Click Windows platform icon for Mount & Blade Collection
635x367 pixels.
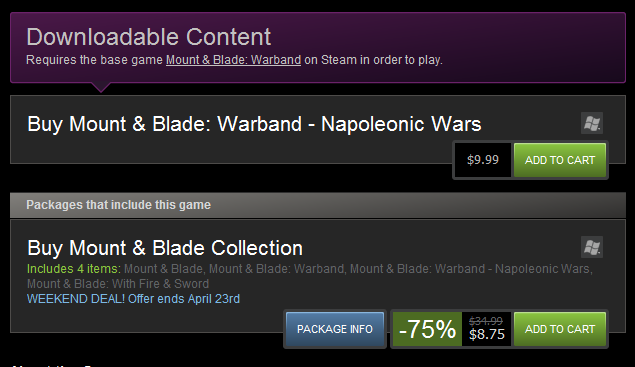click(x=592, y=247)
